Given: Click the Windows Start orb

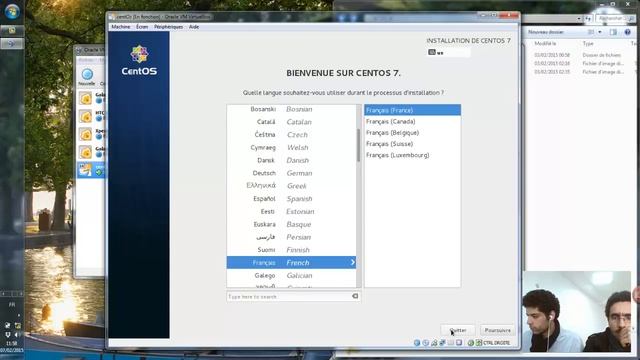Looking at the screenshot, I should (x=12, y=11).
